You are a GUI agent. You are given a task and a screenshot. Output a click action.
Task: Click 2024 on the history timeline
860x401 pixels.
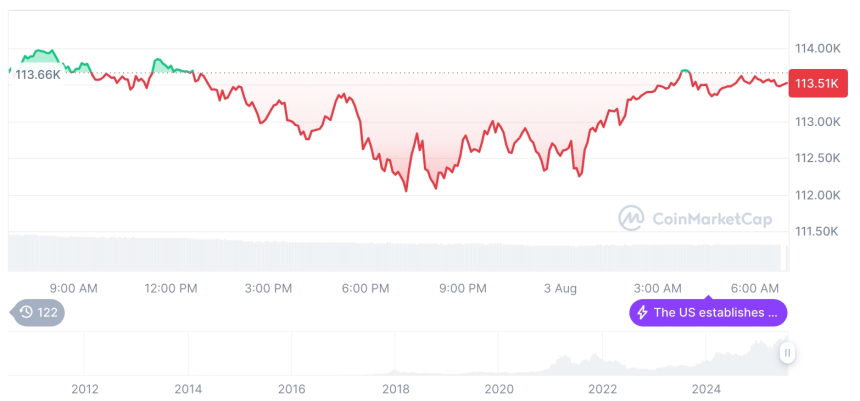pos(706,388)
